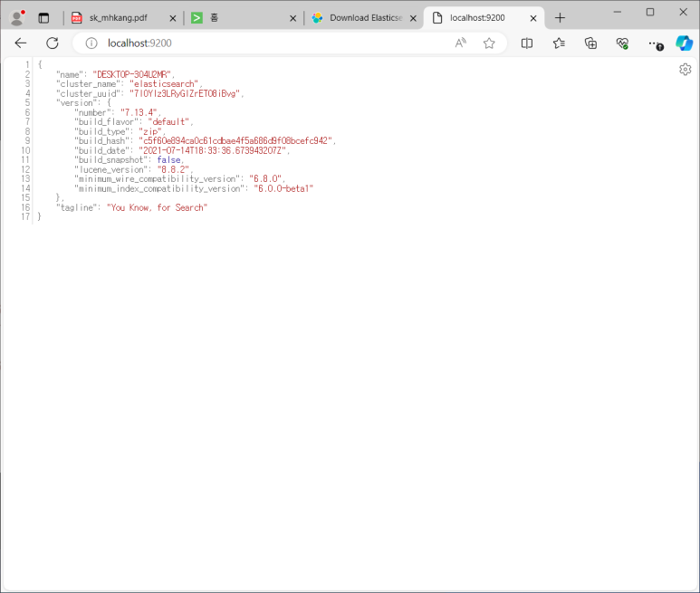700x593 pixels.
Task: Click the "elasticsearch" cluster name value
Action: coord(164,84)
